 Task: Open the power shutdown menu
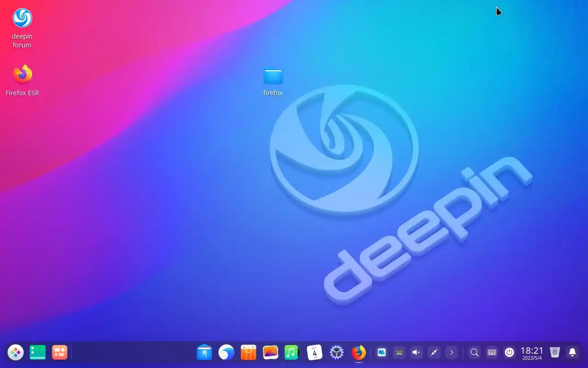click(x=509, y=353)
